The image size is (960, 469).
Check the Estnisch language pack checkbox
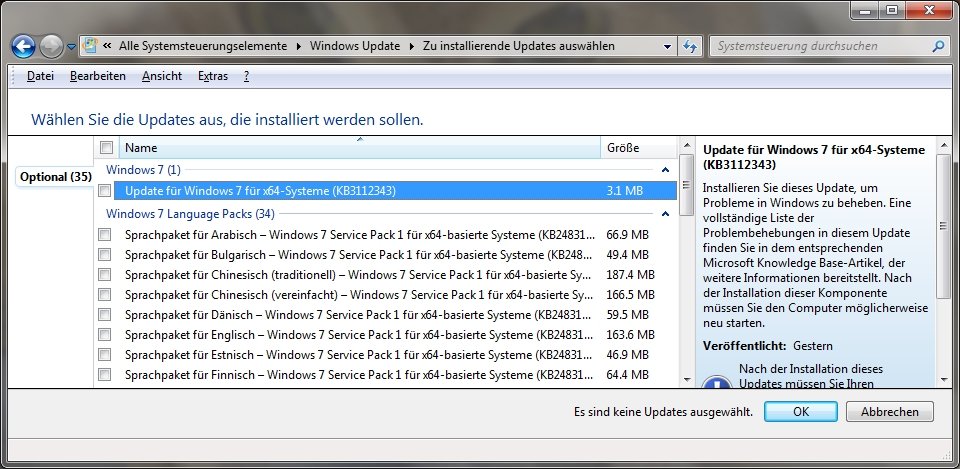click(105, 355)
